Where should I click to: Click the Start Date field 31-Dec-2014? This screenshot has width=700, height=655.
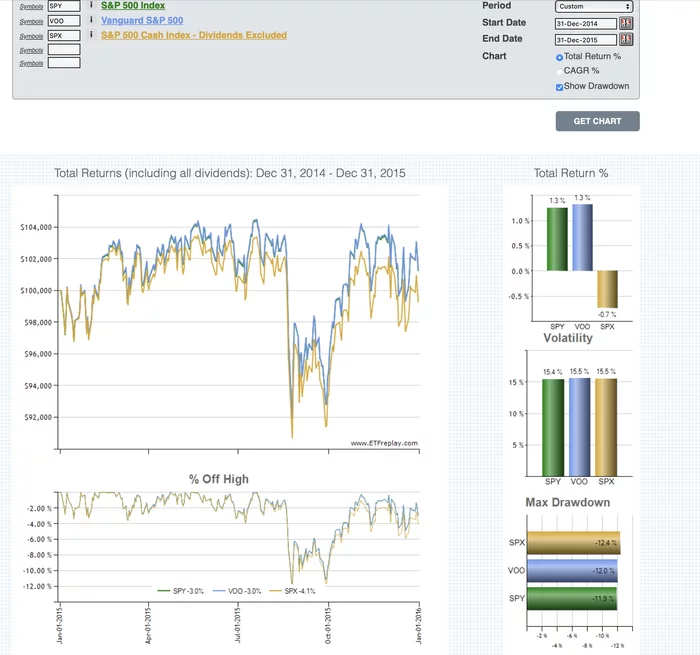click(x=586, y=24)
